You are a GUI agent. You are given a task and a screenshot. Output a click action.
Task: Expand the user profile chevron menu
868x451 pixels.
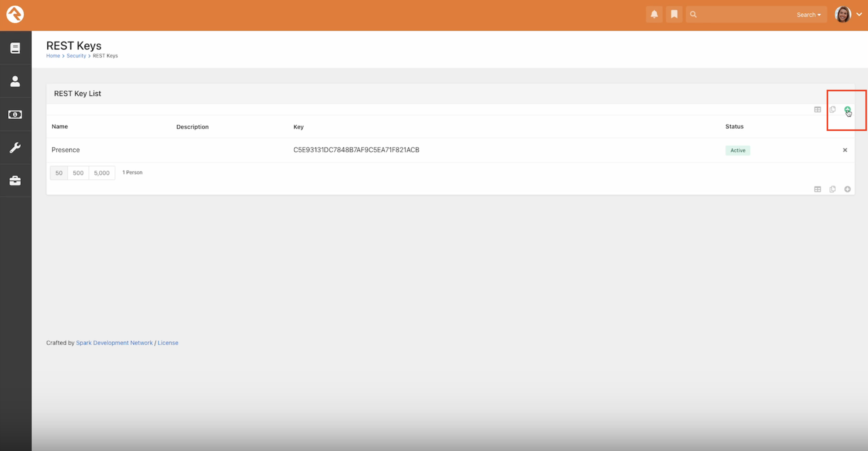(x=859, y=15)
